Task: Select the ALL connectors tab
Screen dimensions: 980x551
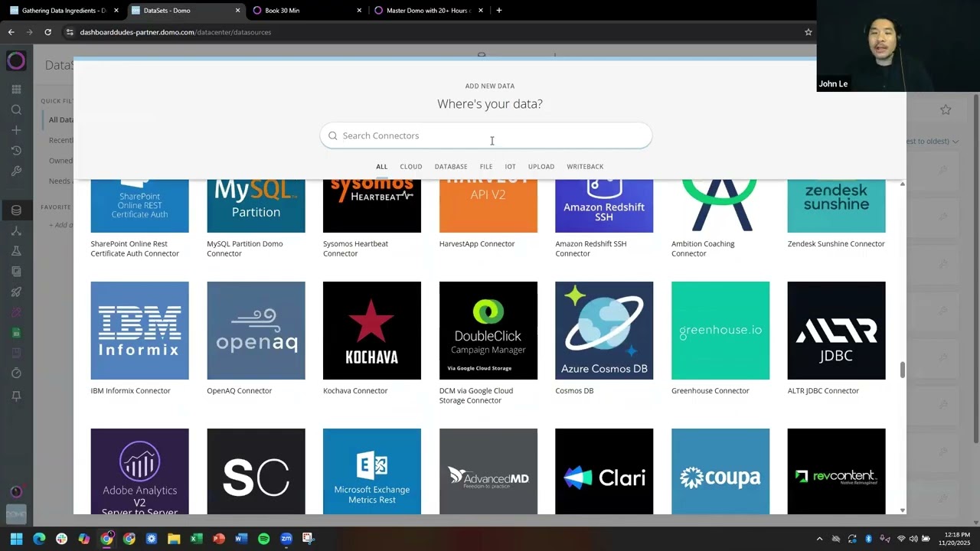Action: [x=381, y=166]
